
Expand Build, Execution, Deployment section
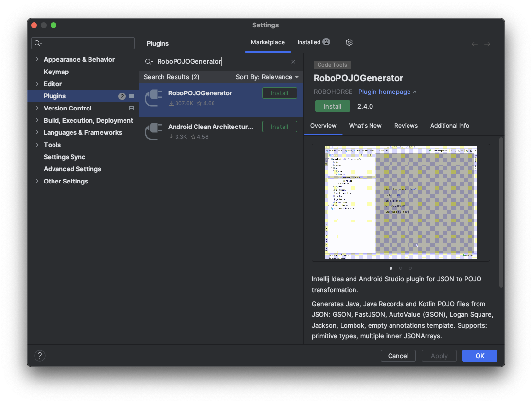[37, 121]
